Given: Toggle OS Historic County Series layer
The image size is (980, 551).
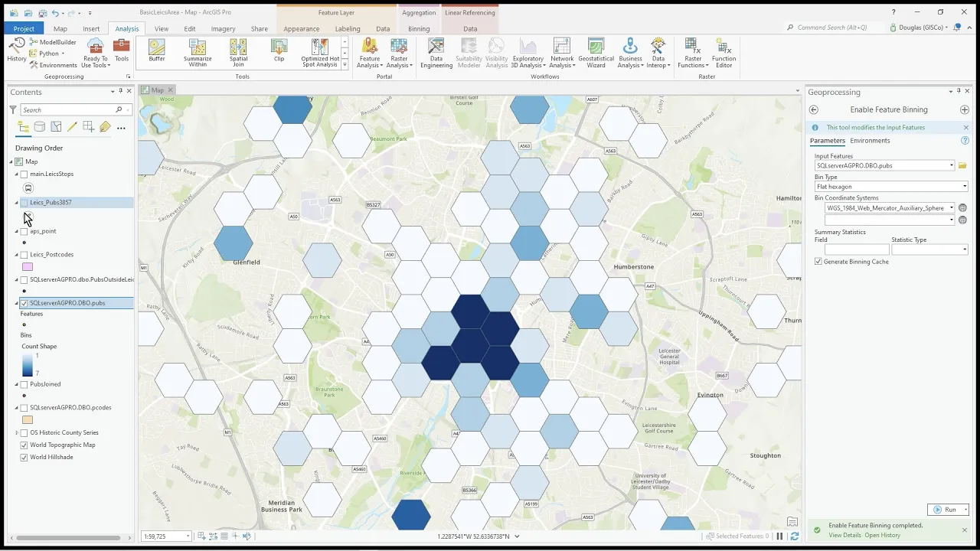Looking at the screenshot, I should point(24,433).
